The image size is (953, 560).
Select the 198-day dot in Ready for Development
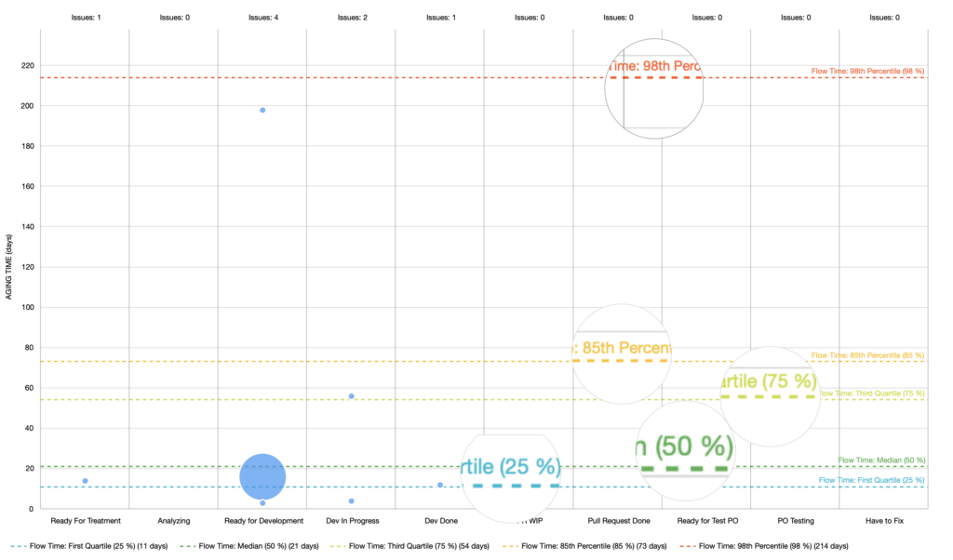pos(262,110)
